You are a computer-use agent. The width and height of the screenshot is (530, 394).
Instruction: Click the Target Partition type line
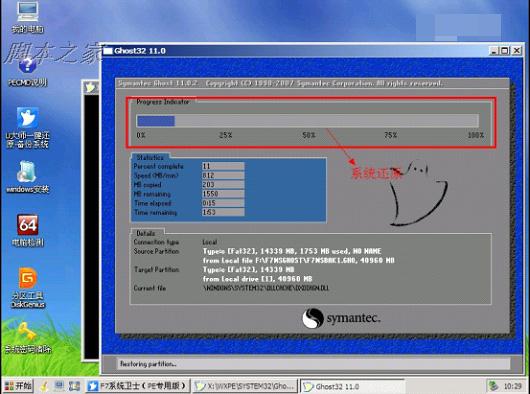pyautogui.click(x=248, y=270)
